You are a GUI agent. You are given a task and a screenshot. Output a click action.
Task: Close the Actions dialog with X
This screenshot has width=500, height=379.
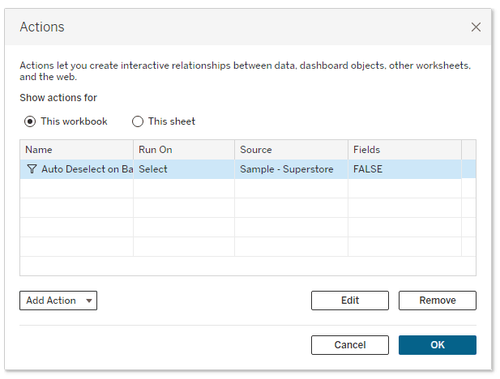(x=476, y=27)
